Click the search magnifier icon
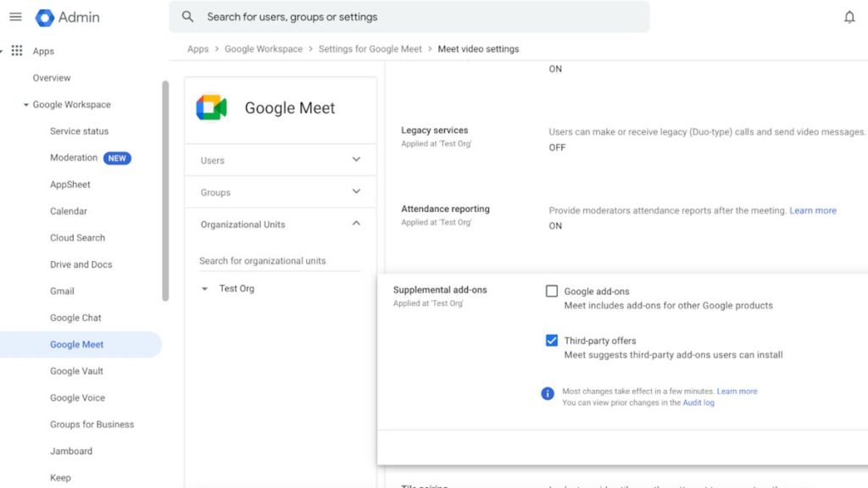This screenshot has width=868, height=488. 188,17
